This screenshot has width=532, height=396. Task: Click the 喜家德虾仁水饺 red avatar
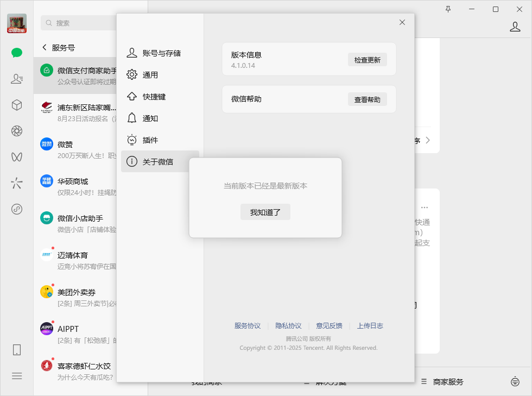click(47, 366)
